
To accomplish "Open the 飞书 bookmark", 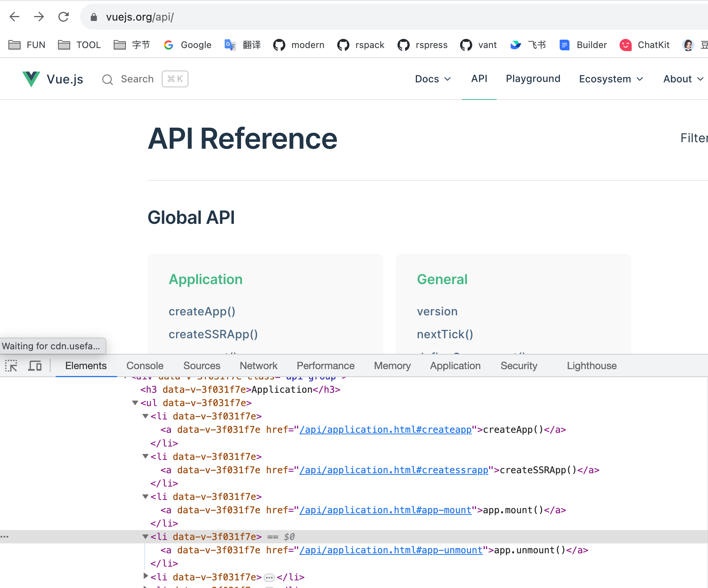I will click(x=528, y=45).
